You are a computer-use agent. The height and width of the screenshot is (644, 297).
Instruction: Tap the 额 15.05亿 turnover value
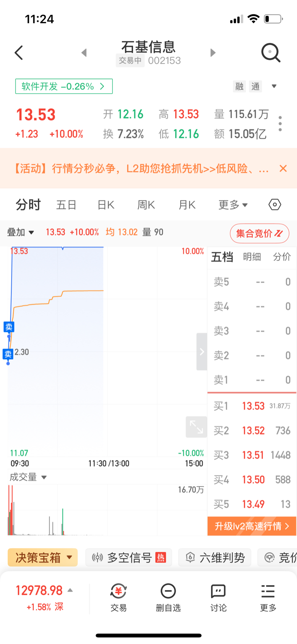[x=240, y=134]
